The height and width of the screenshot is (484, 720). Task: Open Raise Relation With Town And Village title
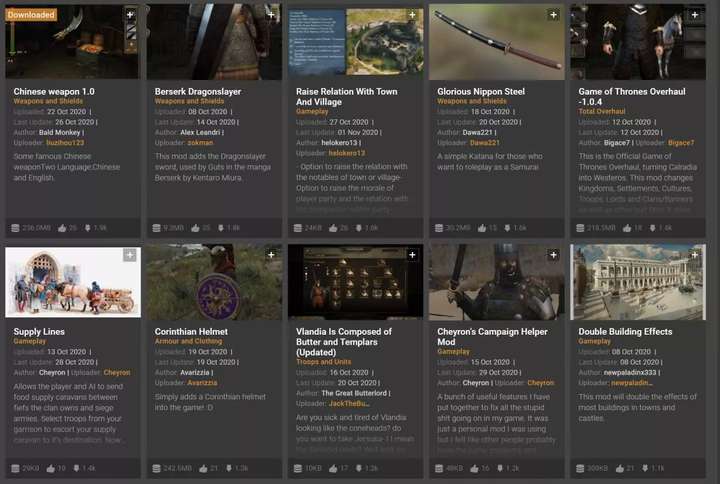(347, 96)
